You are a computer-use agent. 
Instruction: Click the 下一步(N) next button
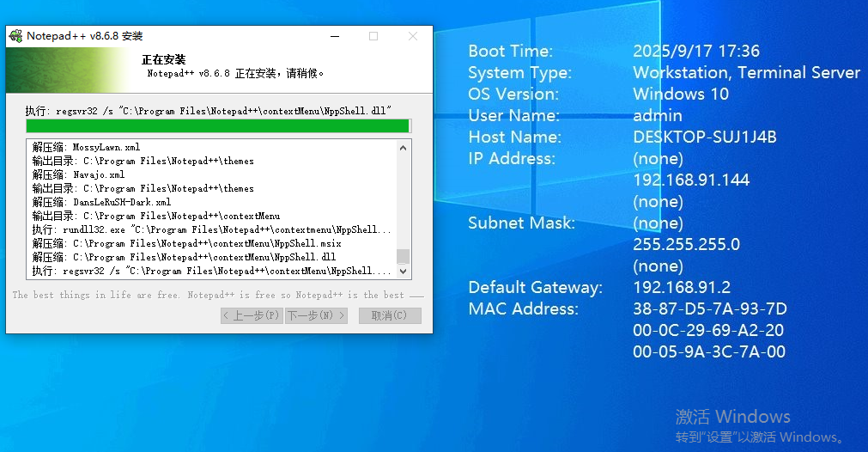point(316,315)
